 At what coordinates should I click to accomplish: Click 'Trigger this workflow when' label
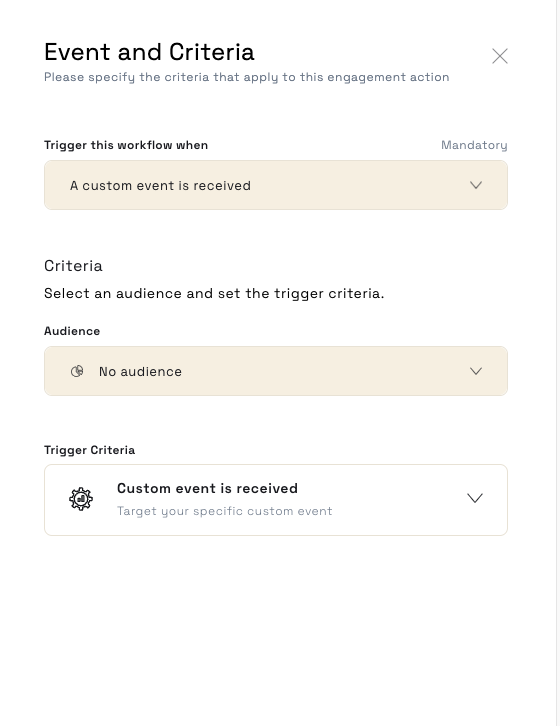pos(126,145)
